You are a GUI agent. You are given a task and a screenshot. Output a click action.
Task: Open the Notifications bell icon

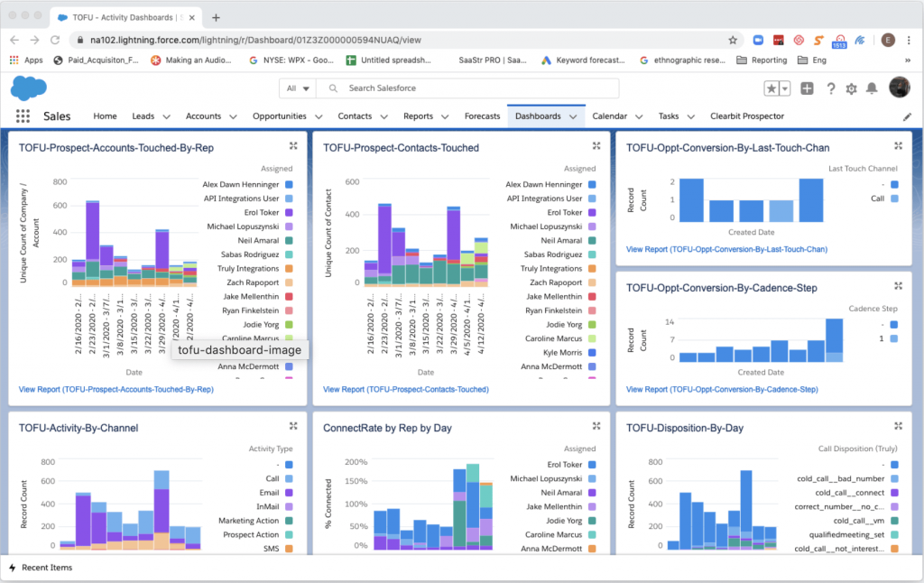point(872,88)
